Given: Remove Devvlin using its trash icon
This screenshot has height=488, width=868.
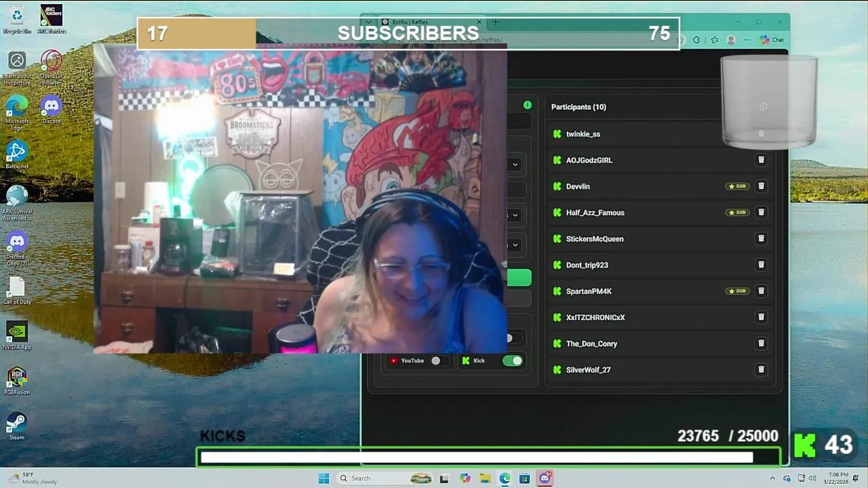Looking at the screenshot, I should click(761, 186).
